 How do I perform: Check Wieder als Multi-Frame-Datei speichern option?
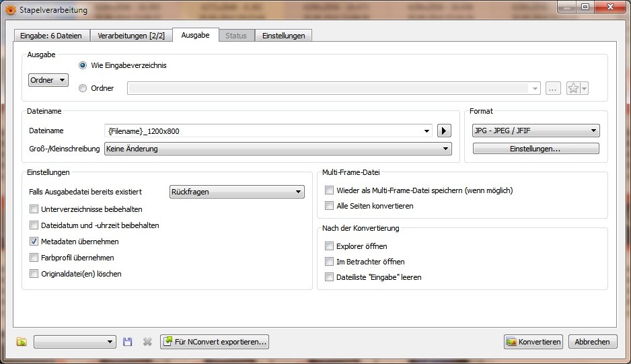pos(329,190)
